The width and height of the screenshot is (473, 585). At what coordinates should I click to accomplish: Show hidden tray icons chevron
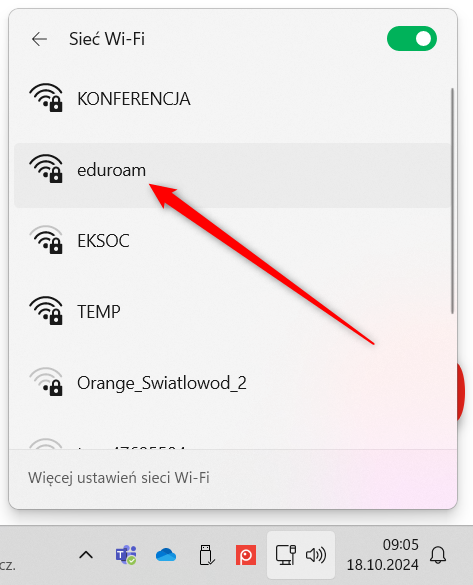[x=86, y=555]
